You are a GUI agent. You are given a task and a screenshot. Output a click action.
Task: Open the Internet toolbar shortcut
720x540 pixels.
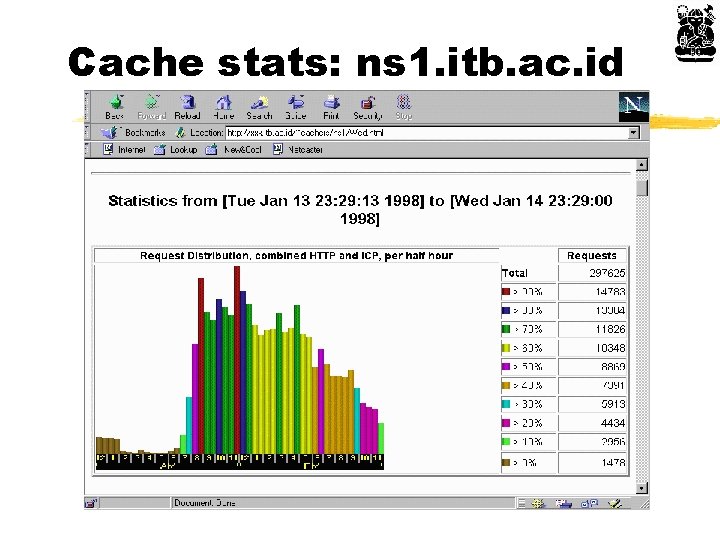pyautogui.click(x=124, y=149)
